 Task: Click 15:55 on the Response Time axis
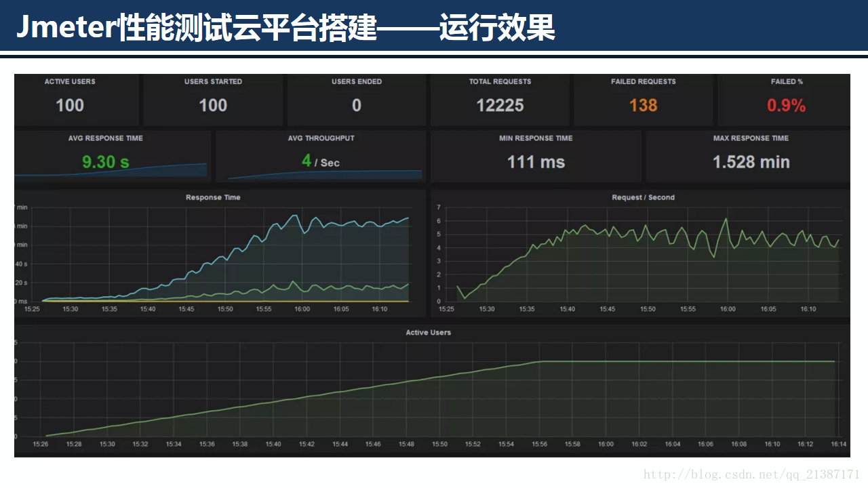[x=264, y=309]
